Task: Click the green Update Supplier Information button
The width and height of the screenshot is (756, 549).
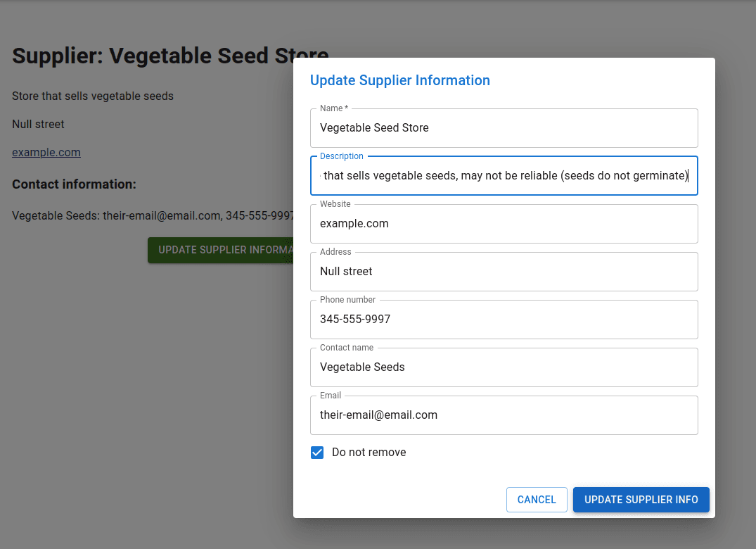Action: pos(220,250)
